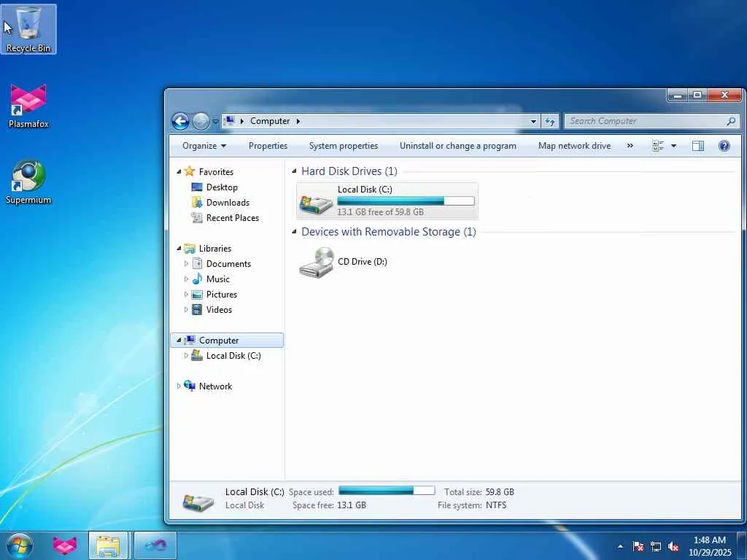
Task: Click Local Disk icon in details pane
Action: coord(198,502)
